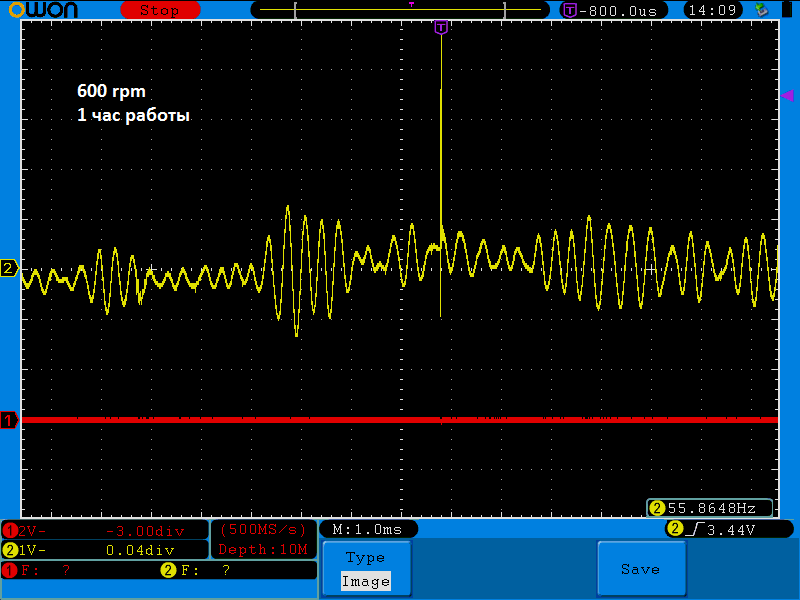
Task: Click the M:1.0ms timebase readout
Action: (367, 529)
